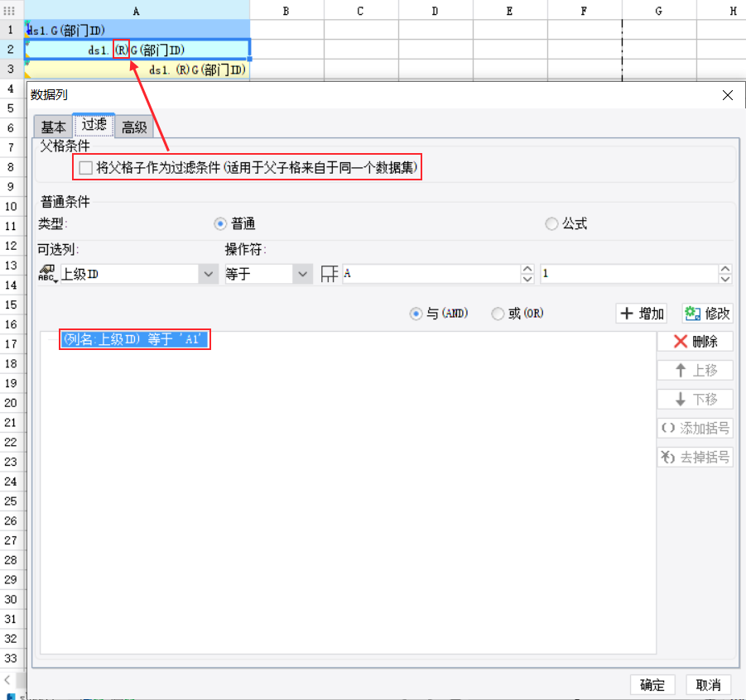Click row header 10
Screen dimensions: 746x700
coord(12,206)
